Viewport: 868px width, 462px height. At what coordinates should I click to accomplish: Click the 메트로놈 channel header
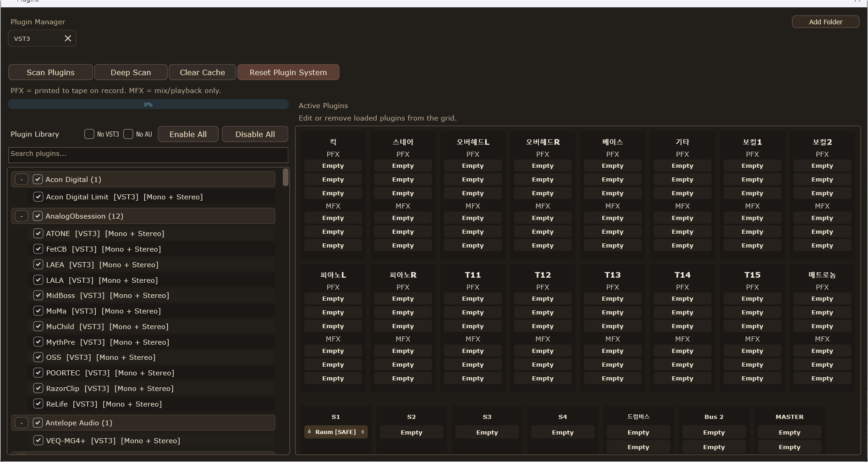(822, 275)
